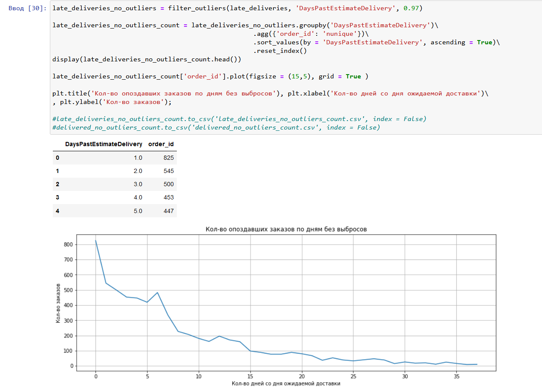542x392 pixels.
Task: Click the order_id column header in the table
Action: click(x=161, y=144)
